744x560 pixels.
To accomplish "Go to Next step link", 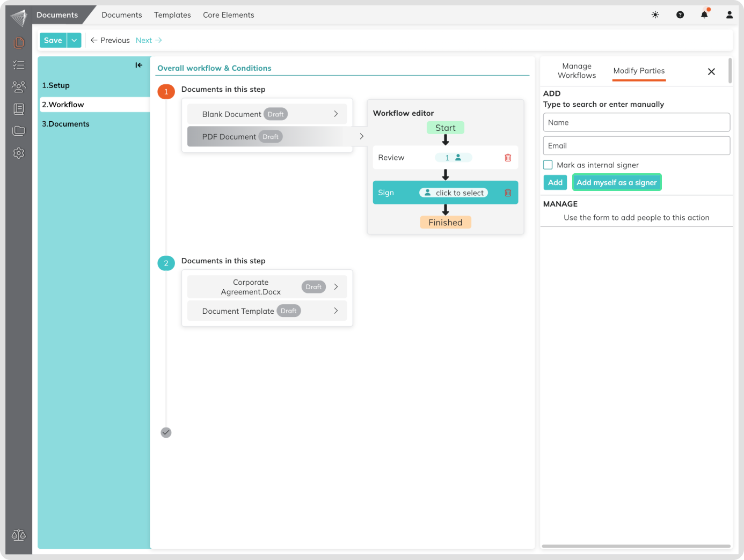I will (x=149, y=40).
